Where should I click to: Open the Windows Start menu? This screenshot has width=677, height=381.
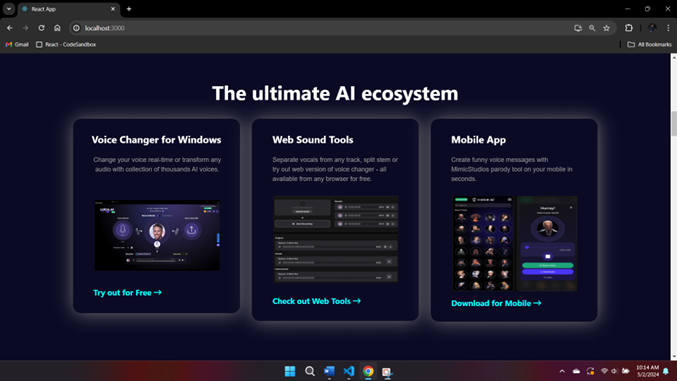click(290, 371)
